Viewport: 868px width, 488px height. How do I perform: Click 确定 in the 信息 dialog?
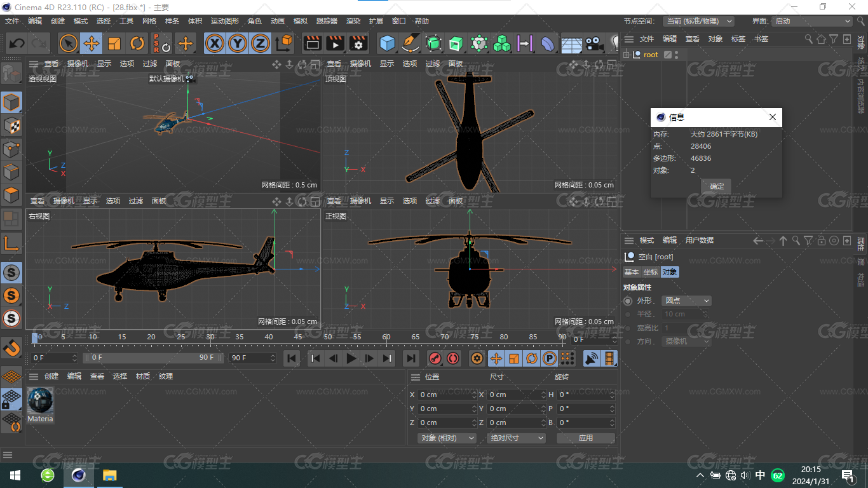(x=717, y=186)
